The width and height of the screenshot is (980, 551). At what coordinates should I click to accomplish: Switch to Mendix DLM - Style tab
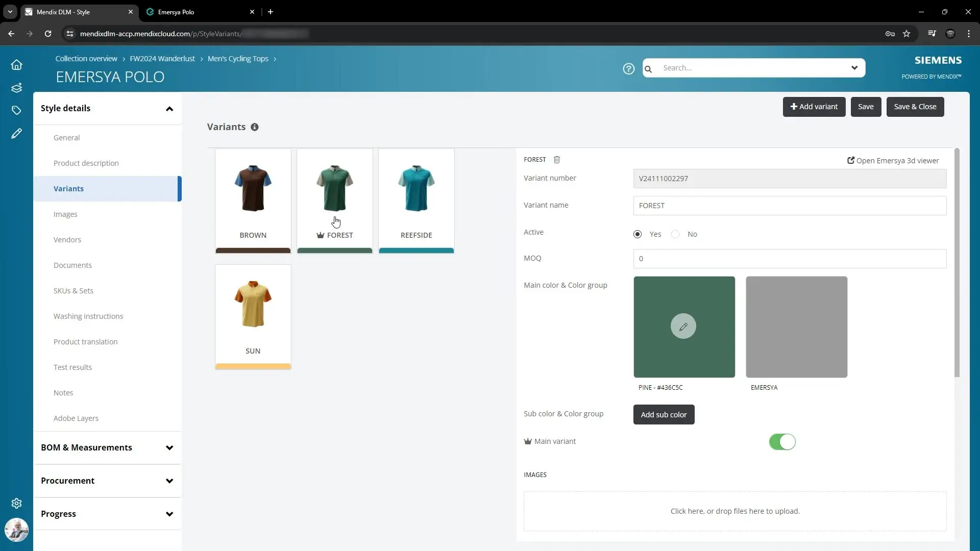(x=79, y=12)
